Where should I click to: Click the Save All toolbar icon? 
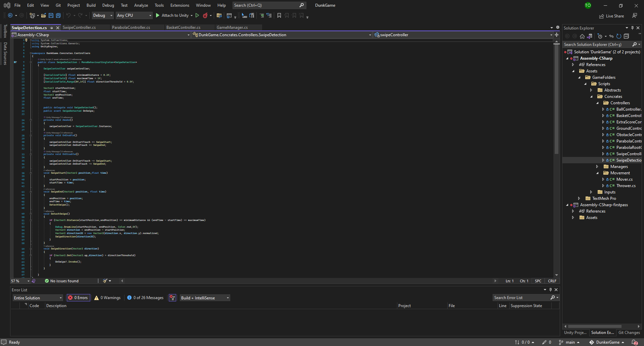click(58, 15)
